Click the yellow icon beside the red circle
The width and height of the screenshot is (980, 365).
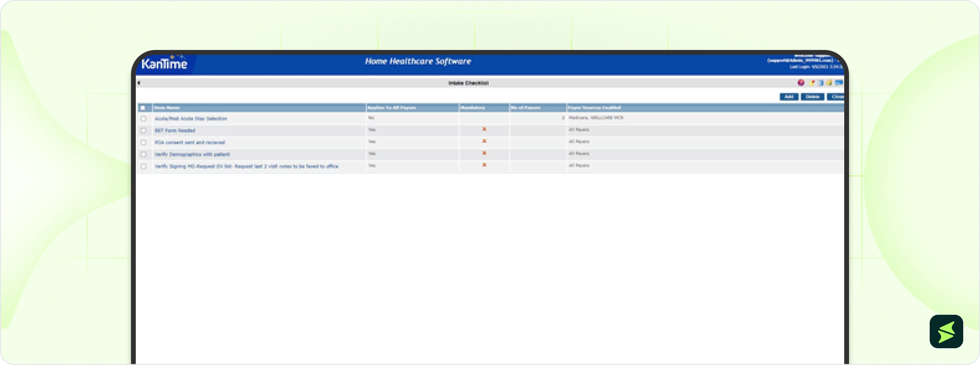pyautogui.click(x=811, y=83)
